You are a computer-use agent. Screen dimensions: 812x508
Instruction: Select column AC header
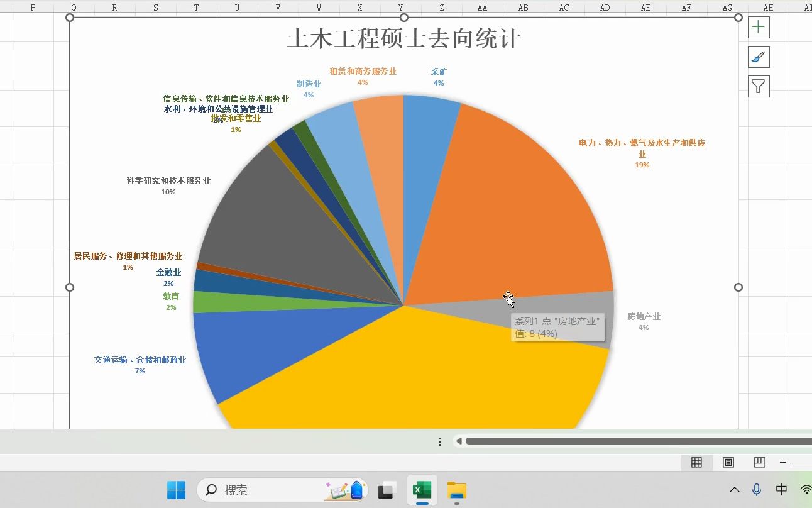(564, 7)
